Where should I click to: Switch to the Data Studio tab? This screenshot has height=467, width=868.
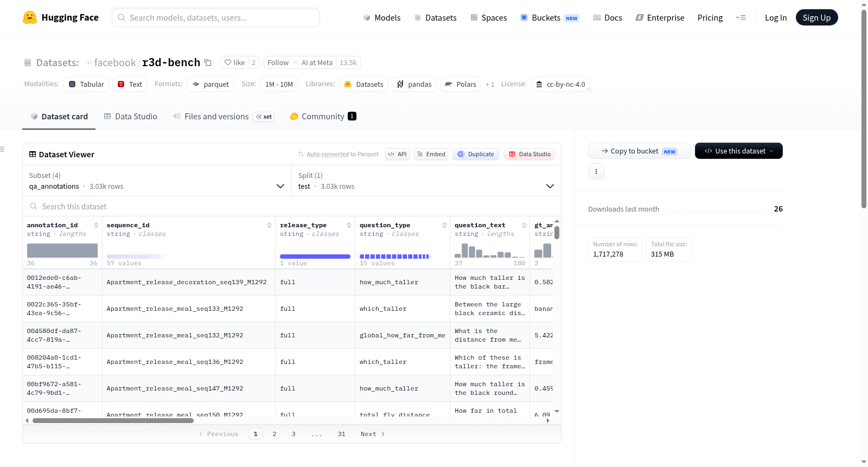coord(131,116)
